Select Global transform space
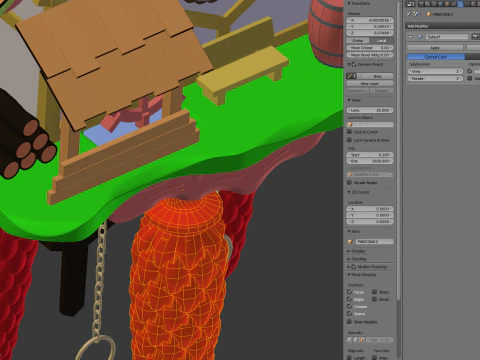The image size is (480, 360). point(358,40)
